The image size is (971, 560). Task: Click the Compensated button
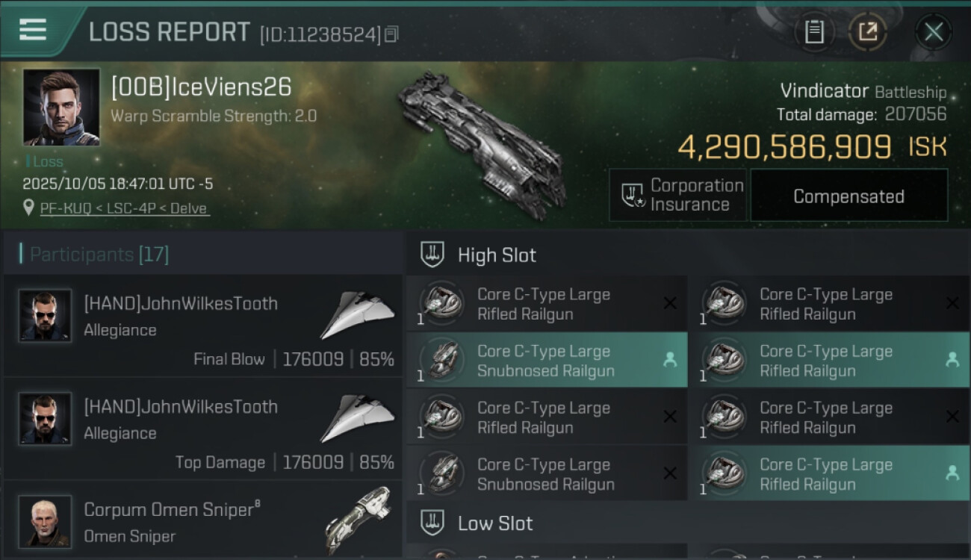tap(849, 196)
